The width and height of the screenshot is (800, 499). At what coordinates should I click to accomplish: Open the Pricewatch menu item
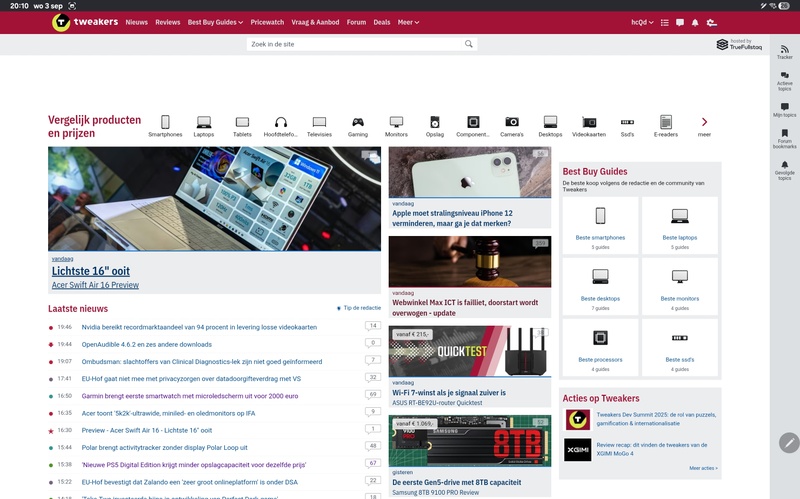(267, 22)
